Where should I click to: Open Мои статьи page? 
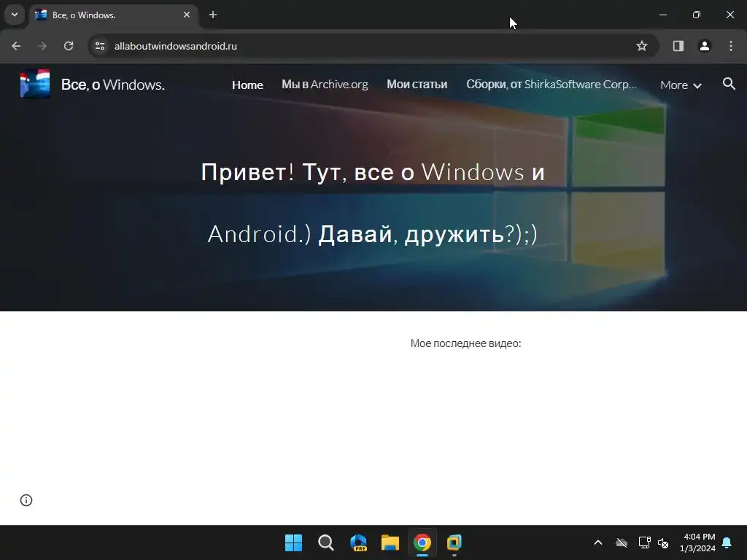tap(417, 85)
